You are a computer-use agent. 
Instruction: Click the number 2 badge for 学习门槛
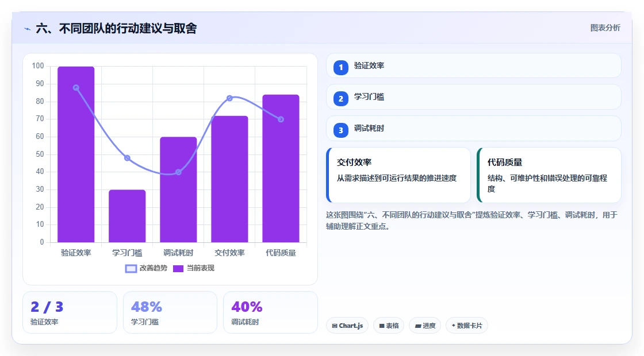pyautogui.click(x=340, y=98)
